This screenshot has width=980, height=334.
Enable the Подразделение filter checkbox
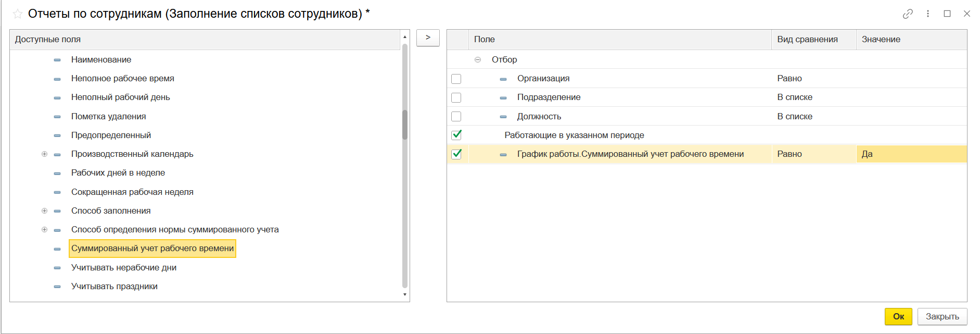point(456,97)
